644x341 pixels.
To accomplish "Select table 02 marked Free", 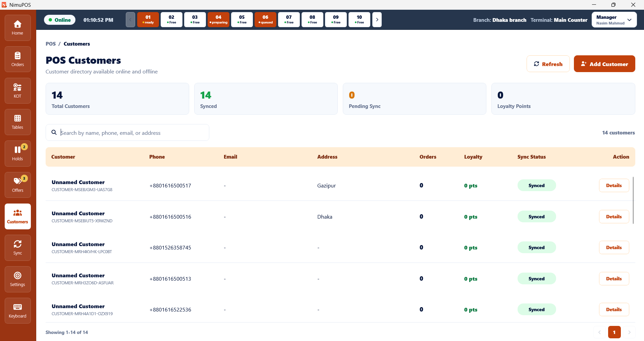I will [171, 19].
